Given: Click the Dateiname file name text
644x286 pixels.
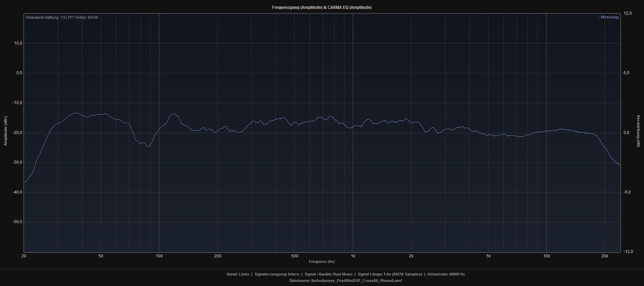Looking at the screenshot, I should (x=345, y=281).
